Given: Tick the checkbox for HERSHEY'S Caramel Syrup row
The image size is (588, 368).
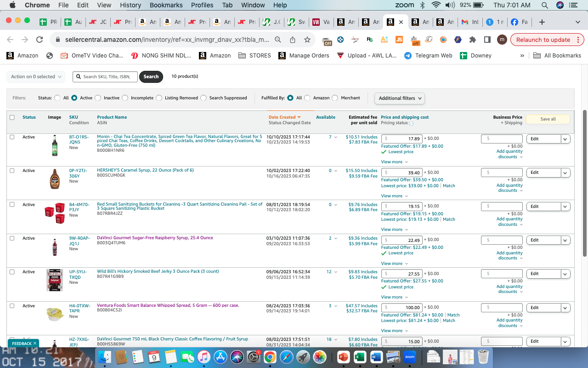Looking at the screenshot, I should point(12,171).
